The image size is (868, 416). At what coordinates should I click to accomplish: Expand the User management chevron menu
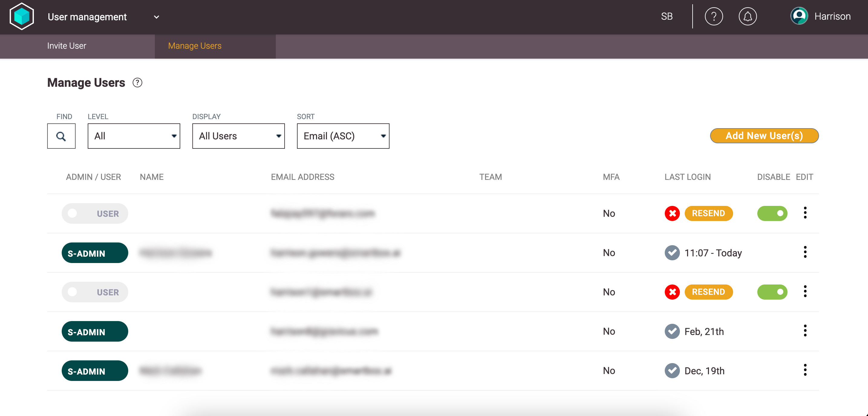click(156, 17)
